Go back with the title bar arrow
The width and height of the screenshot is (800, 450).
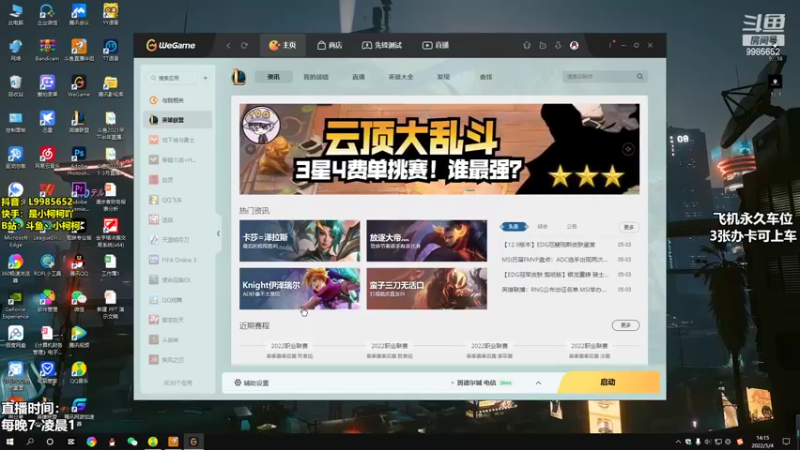[228, 45]
